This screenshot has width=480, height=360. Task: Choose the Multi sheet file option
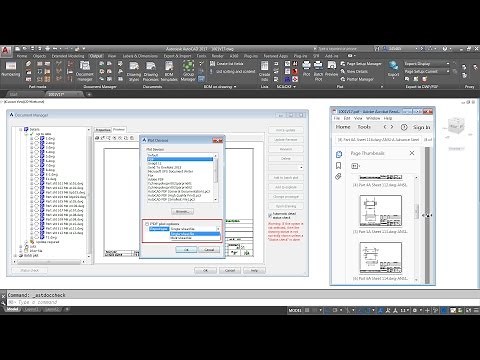(195, 238)
